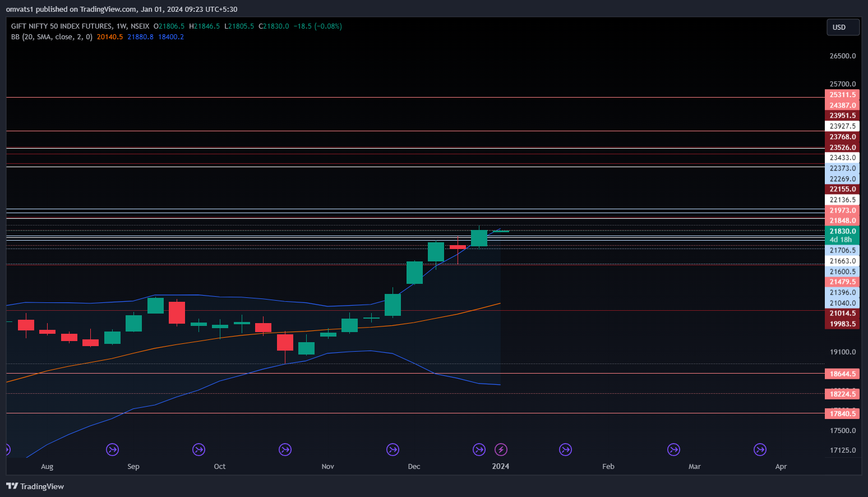Screen dimensions: 868x497
Task: Click the 23951.5 price line label
Action: [x=842, y=116]
